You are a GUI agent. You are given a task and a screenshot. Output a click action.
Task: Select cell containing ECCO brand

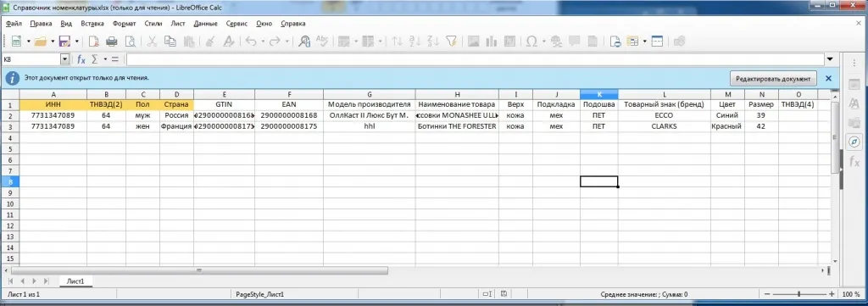[665, 115]
